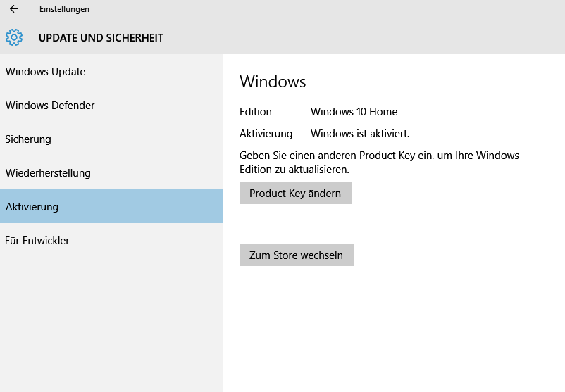Select Sicherung in the sidebar
This screenshot has width=565, height=392.
click(x=28, y=139)
